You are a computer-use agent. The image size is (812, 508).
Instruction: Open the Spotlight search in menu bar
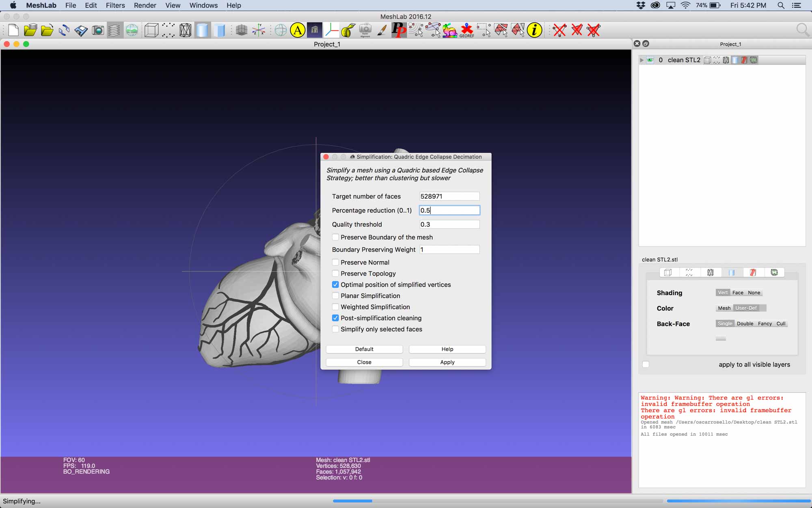coord(781,5)
